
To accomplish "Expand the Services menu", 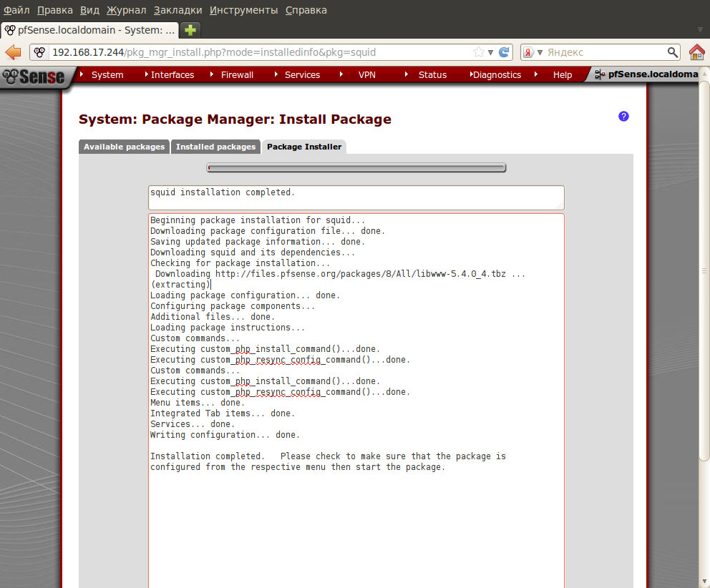I will click(x=302, y=74).
